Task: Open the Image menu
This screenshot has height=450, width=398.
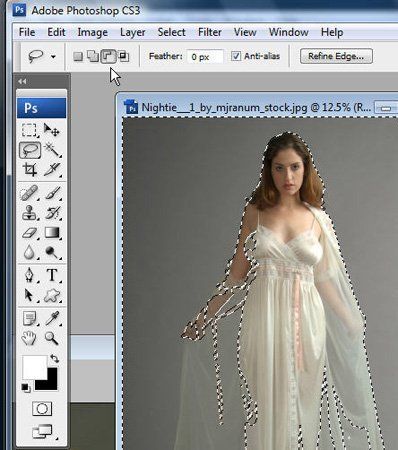Action: [x=92, y=32]
